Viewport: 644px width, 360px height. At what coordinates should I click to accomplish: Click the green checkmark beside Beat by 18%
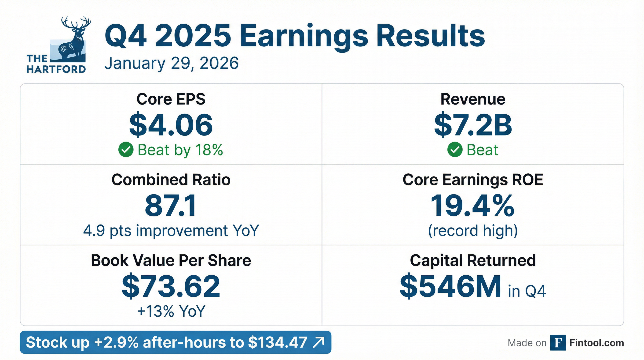[x=126, y=150]
